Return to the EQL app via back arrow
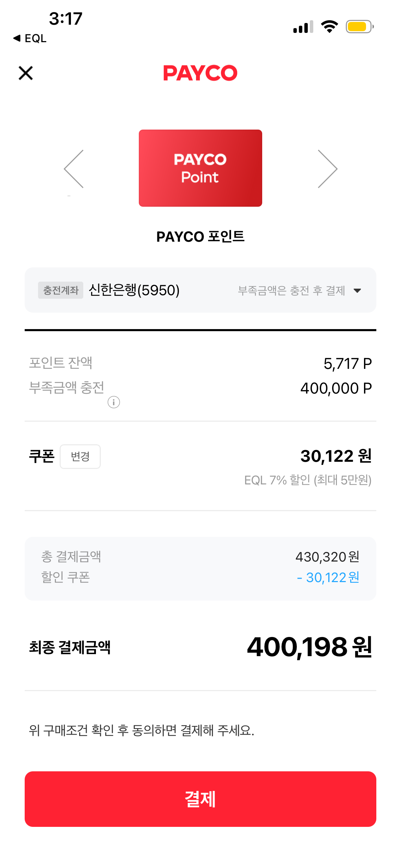401x868 pixels. (x=29, y=38)
